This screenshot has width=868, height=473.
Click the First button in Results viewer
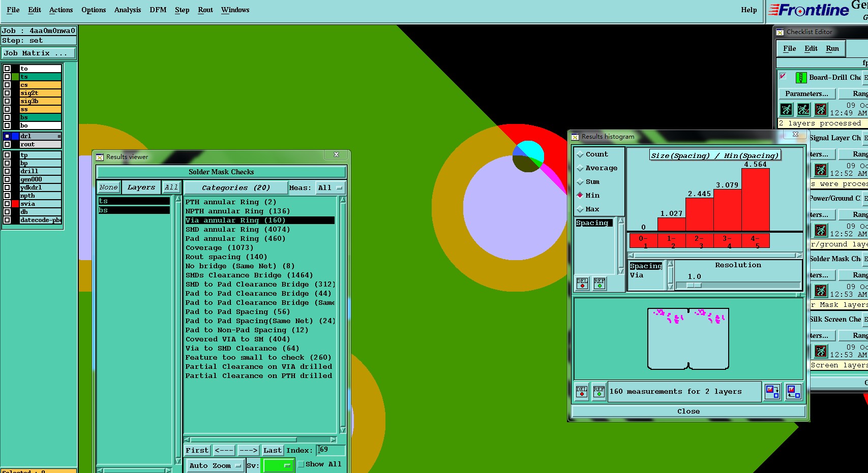click(x=197, y=451)
